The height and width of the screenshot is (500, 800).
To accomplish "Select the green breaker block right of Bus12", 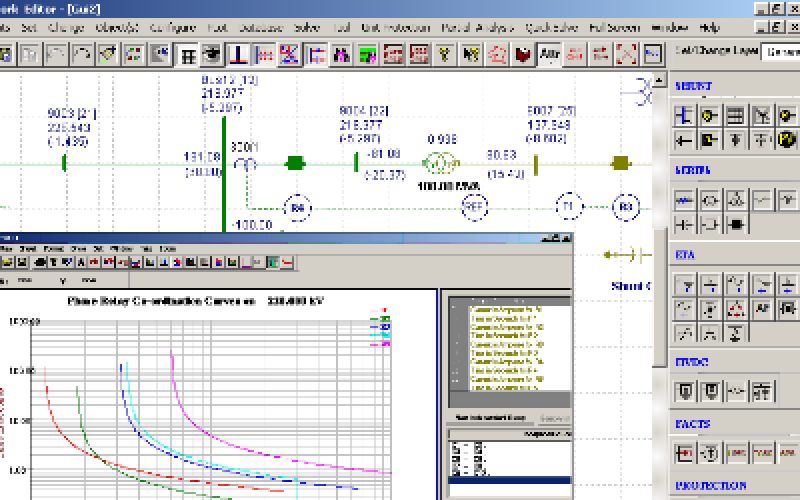I will (x=295, y=163).
